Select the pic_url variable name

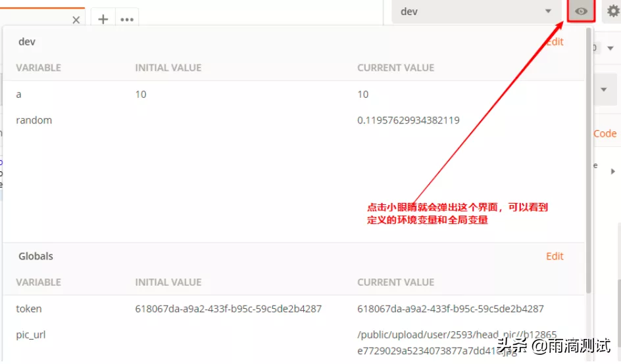pos(31,335)
